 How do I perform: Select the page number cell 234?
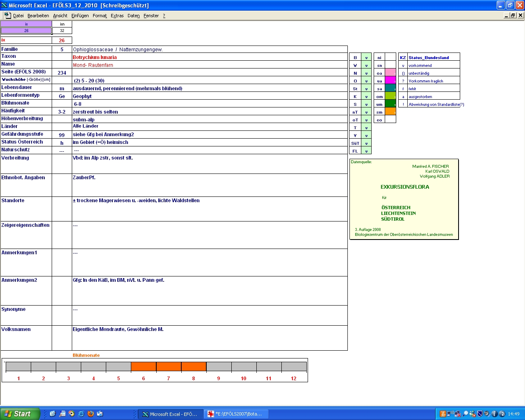point(62,73)
